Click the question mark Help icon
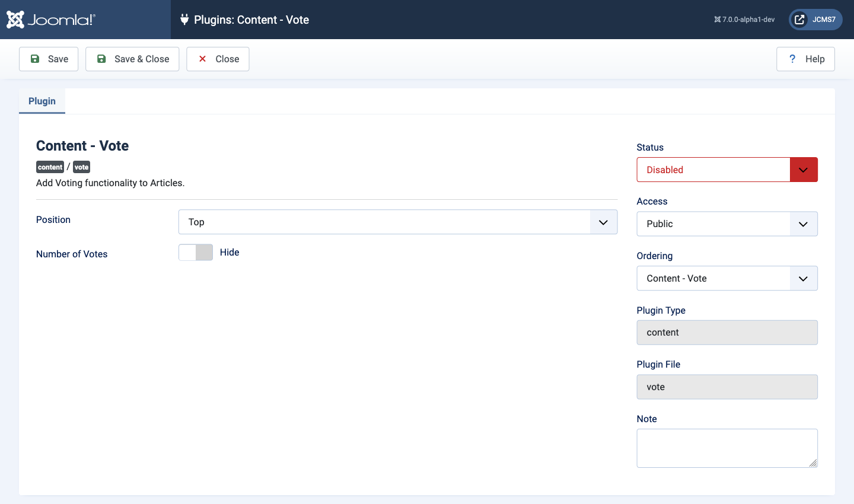854x504 pixels. [x=792, y=59]
